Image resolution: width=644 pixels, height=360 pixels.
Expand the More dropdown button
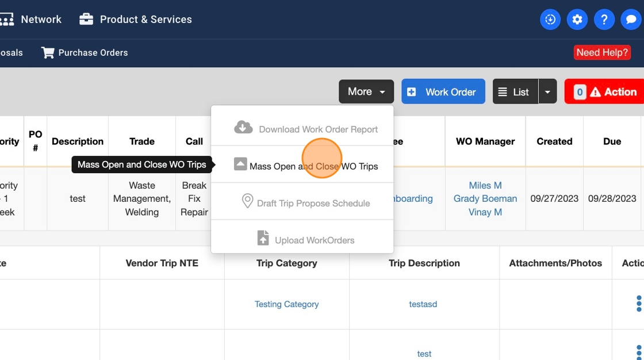[x=366, y=91]
